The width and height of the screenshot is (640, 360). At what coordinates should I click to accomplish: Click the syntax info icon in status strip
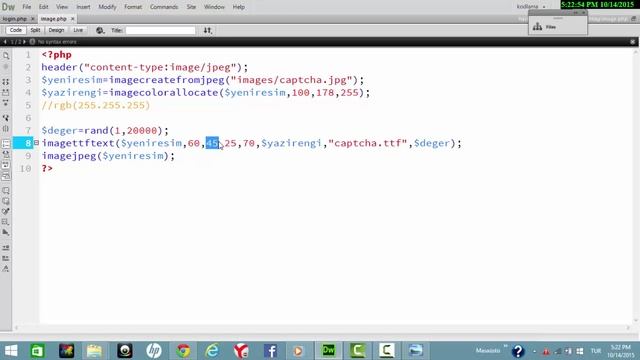pos(32,42)
